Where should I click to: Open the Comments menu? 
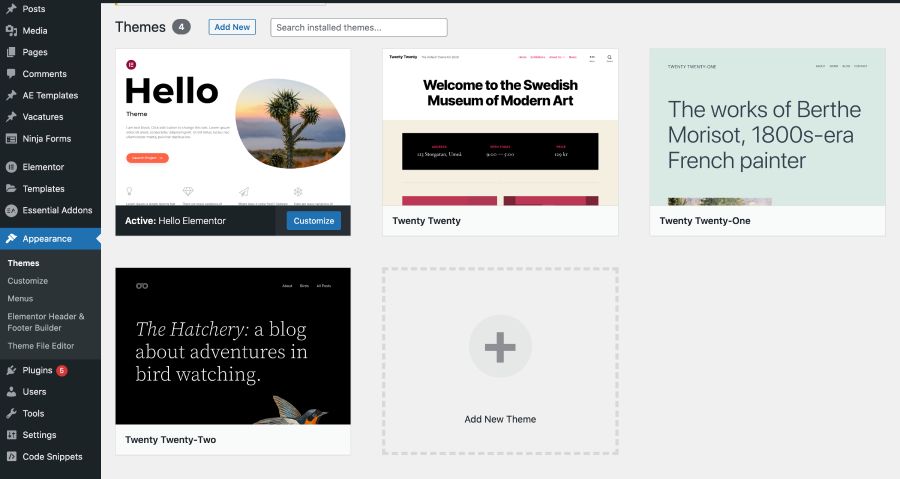pos(44,73)
